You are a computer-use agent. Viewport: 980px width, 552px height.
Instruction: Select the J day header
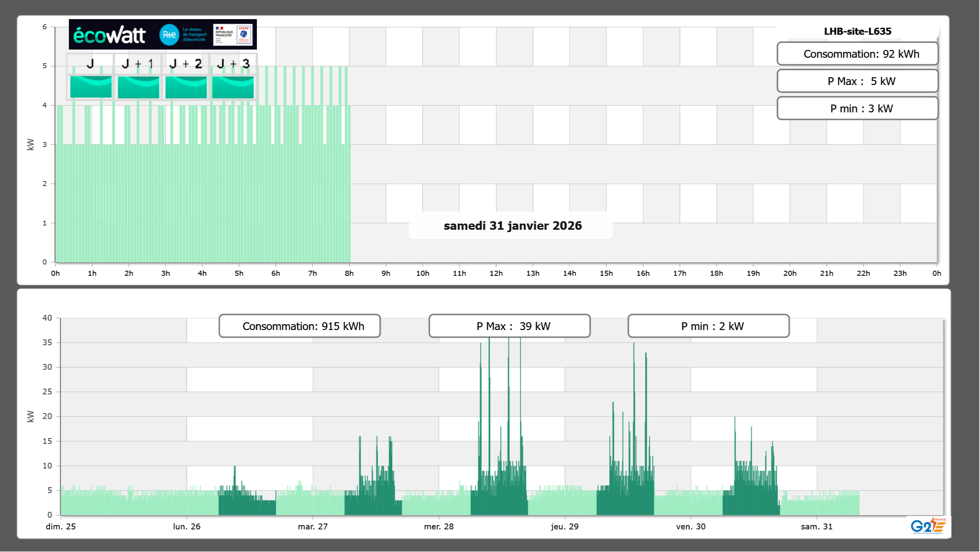91,64
